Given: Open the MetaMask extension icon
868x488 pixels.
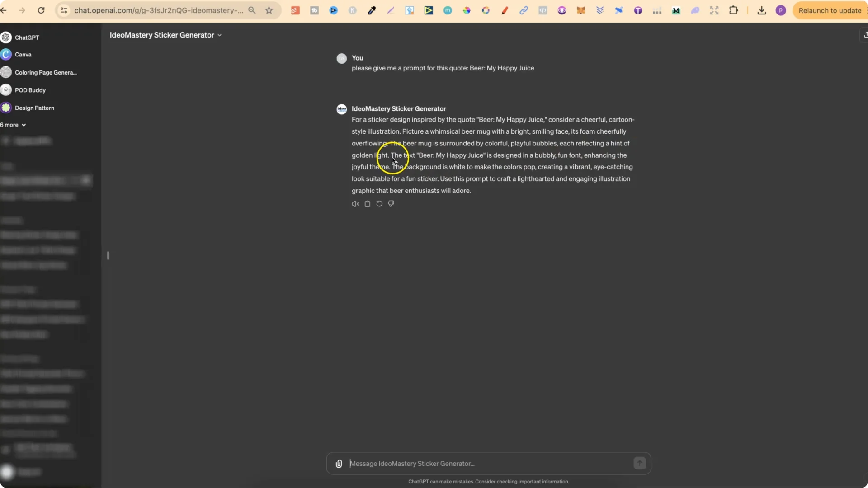Looking at the screenshot, I should click(581, 10).
